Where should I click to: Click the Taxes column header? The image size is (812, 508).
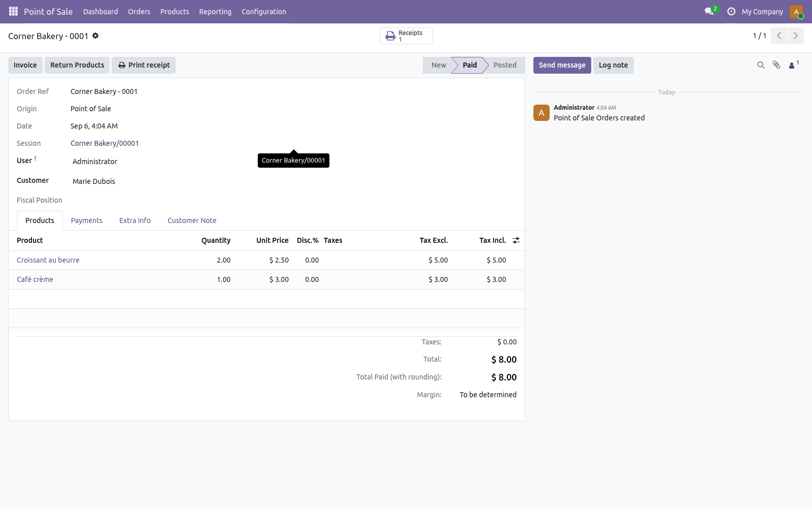click(333, 240)
